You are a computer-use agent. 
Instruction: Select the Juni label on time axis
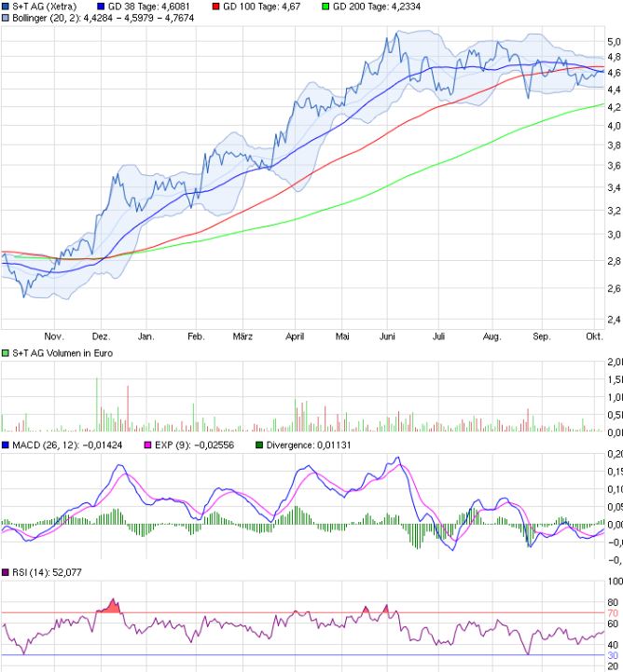click(x=390, y=336)
